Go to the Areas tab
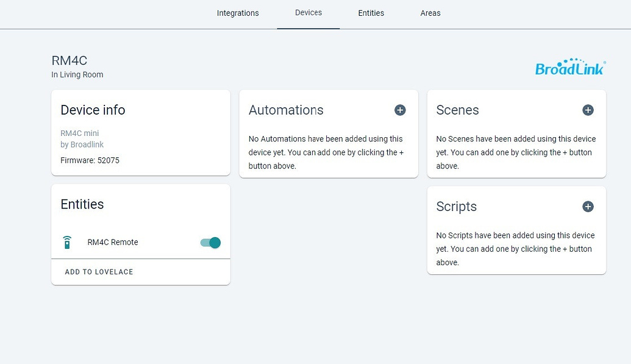 [430, 13]
